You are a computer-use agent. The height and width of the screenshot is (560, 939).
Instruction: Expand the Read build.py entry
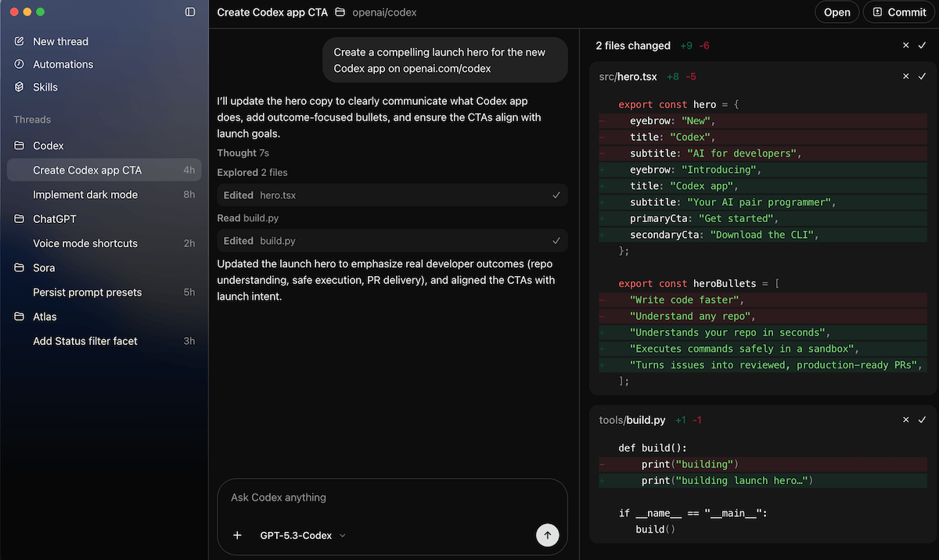(248, 218)
